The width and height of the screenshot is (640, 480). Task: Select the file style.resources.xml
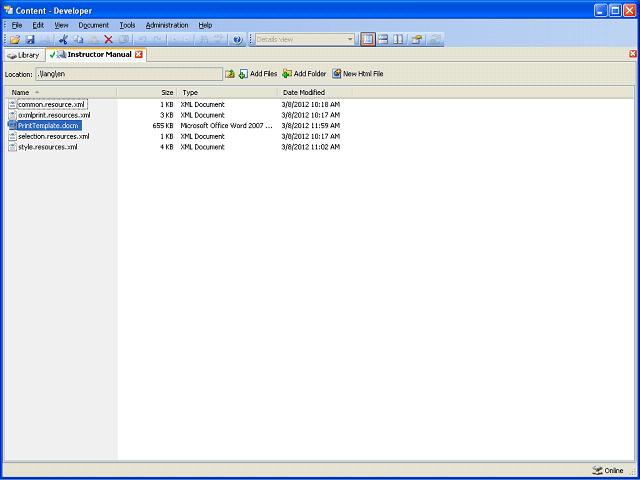click(x=48, y=147)
